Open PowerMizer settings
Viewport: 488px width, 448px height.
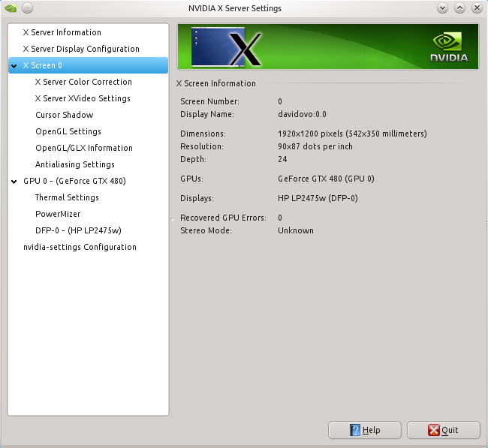[x=58, y=214]
